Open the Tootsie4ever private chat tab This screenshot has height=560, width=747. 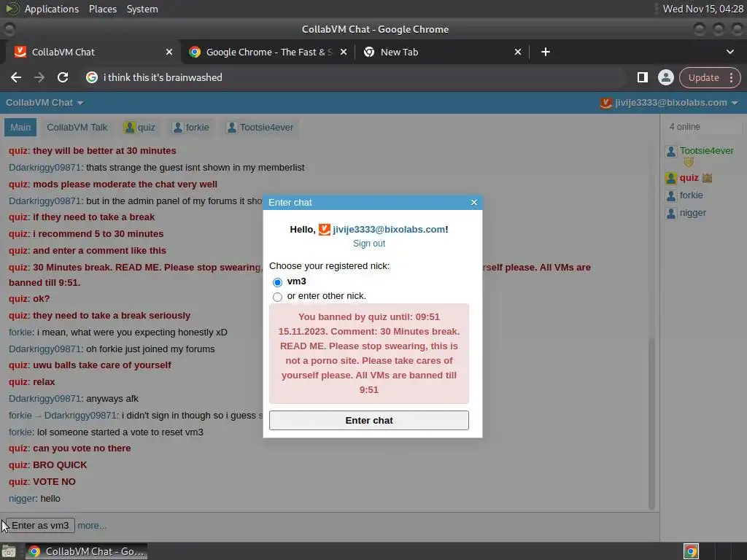coord(260,127)
